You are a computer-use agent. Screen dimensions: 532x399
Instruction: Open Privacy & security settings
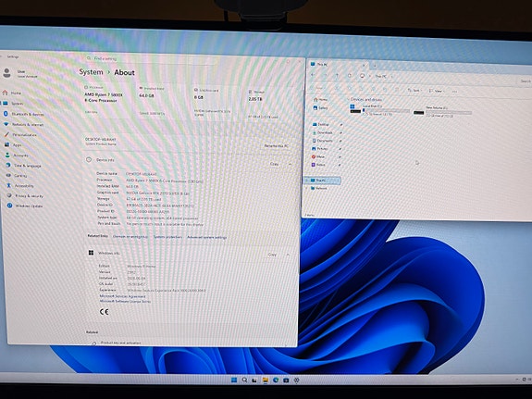25,196
